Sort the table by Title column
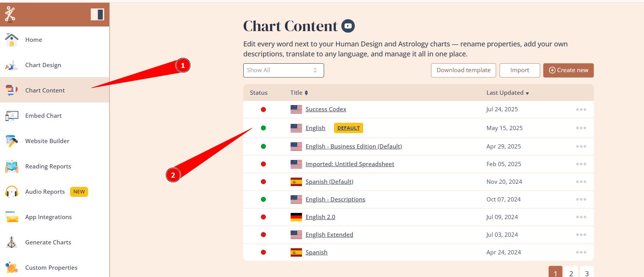Viewport: 644px width, 277px height. click(x=299, y=93)
